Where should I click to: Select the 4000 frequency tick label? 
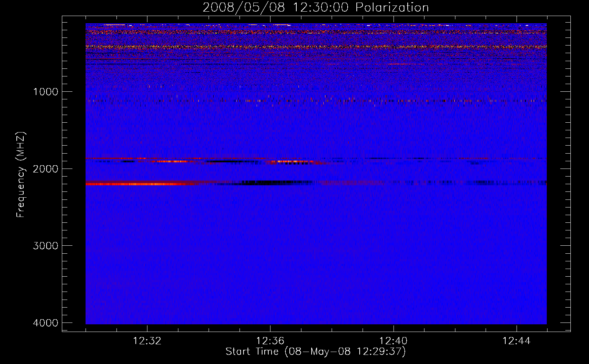[x=46, y=323]
